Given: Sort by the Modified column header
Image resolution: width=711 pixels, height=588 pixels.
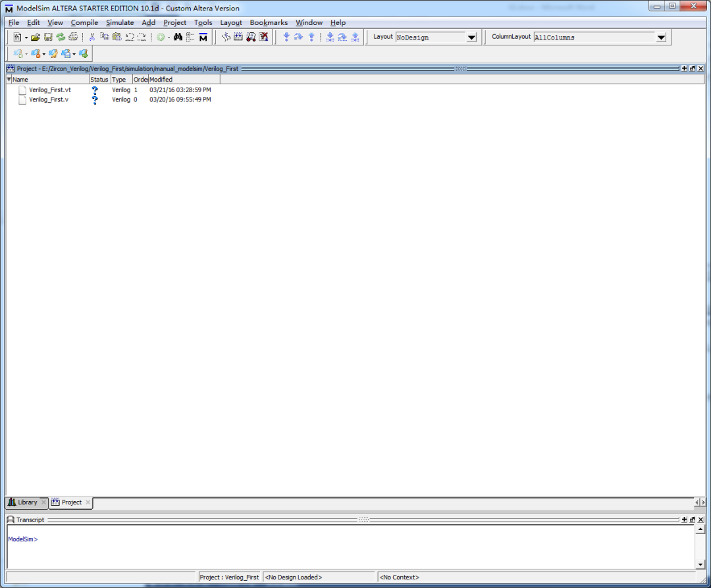Looking at the screenshot, I should point(184,79).
